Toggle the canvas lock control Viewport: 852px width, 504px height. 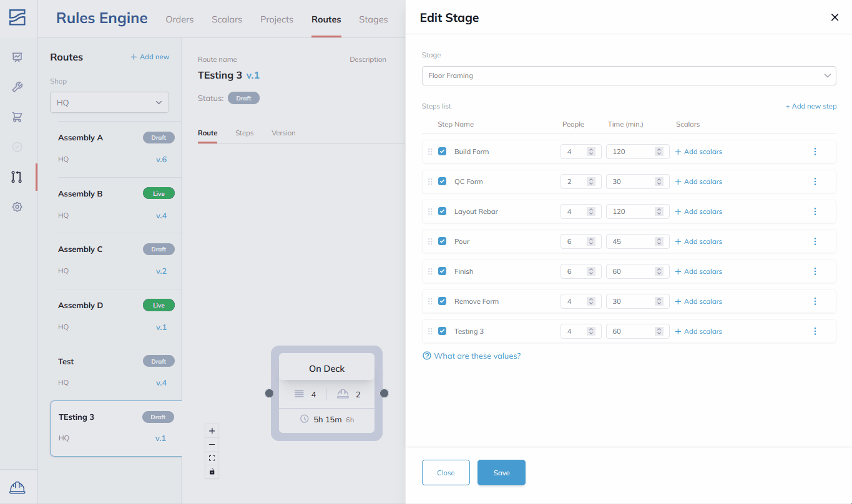[212, 472]
